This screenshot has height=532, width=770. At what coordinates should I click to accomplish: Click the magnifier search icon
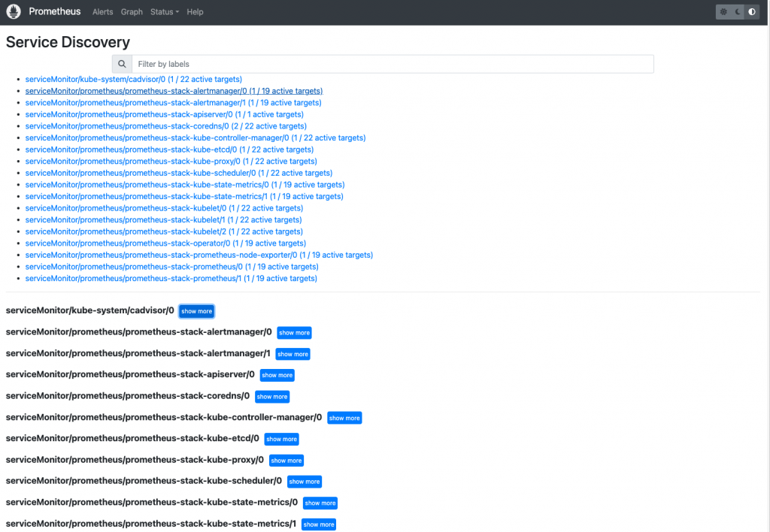(122, 64)
